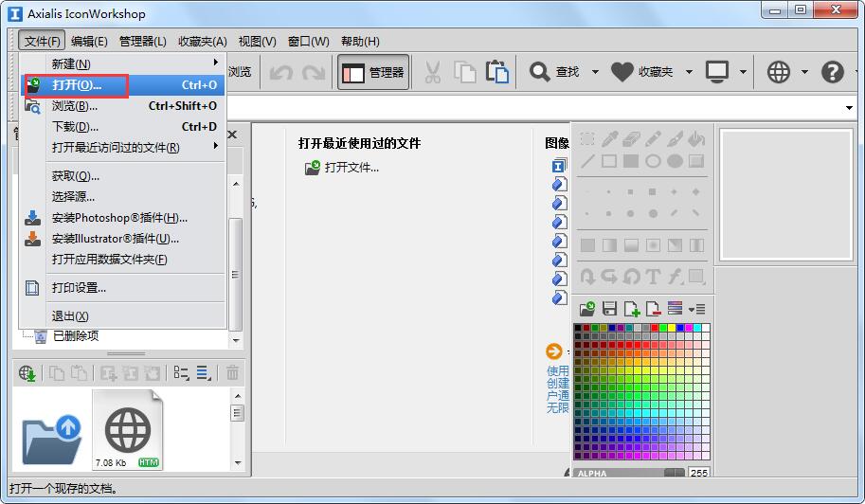Click the open palette folder icon
This screenshot has width=865, height=504.
click(587, 309)
